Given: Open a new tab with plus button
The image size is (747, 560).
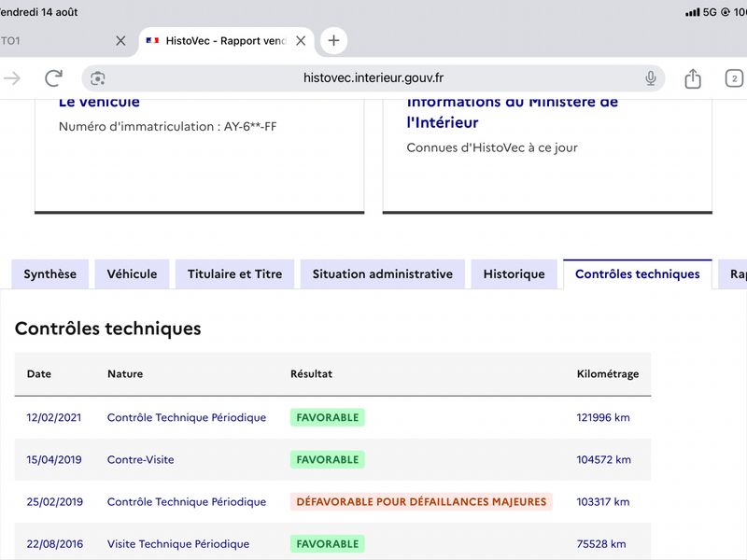Looking at the screenshot, I should click(333, 40).
